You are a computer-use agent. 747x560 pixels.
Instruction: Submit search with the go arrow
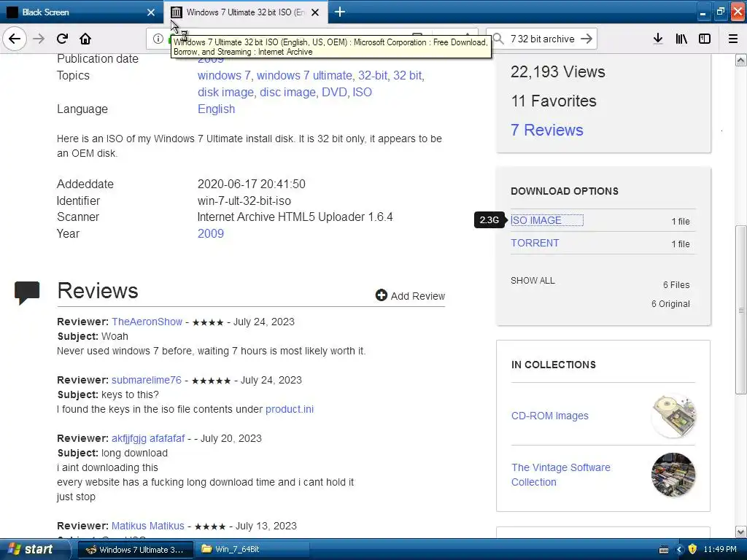(x=587, y=39)
